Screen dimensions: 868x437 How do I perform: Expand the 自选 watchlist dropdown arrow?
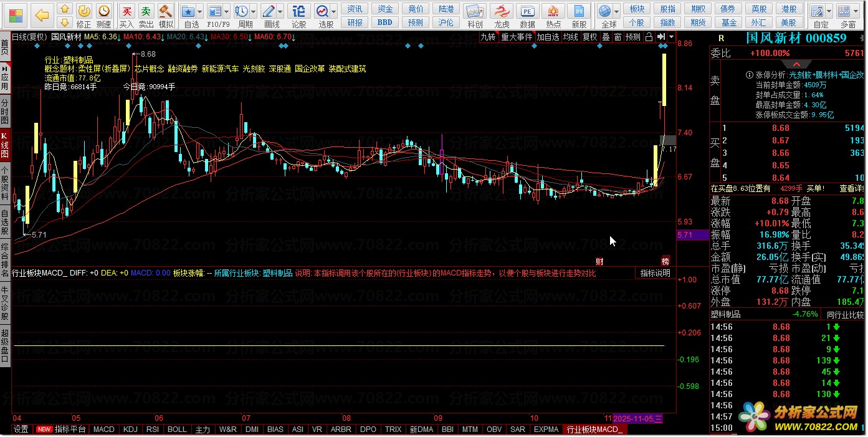click(x=199, y=12)
